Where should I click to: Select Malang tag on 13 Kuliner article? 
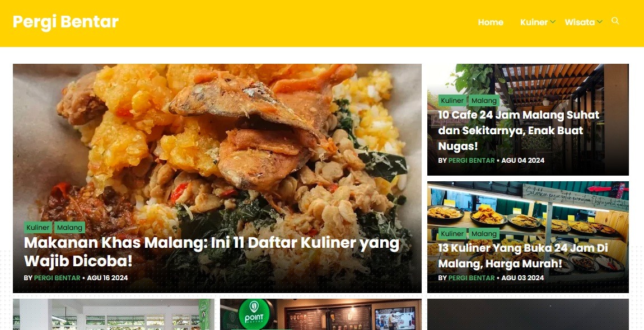(484, 234)
